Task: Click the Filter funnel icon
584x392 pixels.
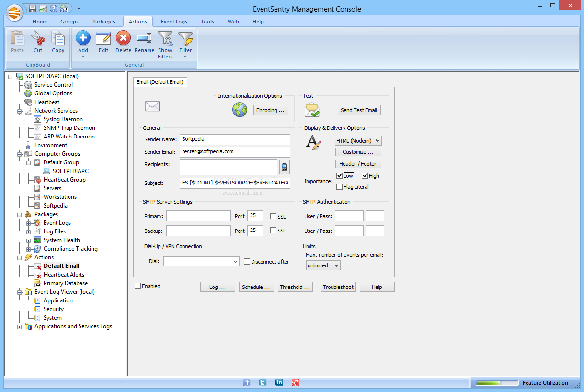Action: [x=185, y=38]
